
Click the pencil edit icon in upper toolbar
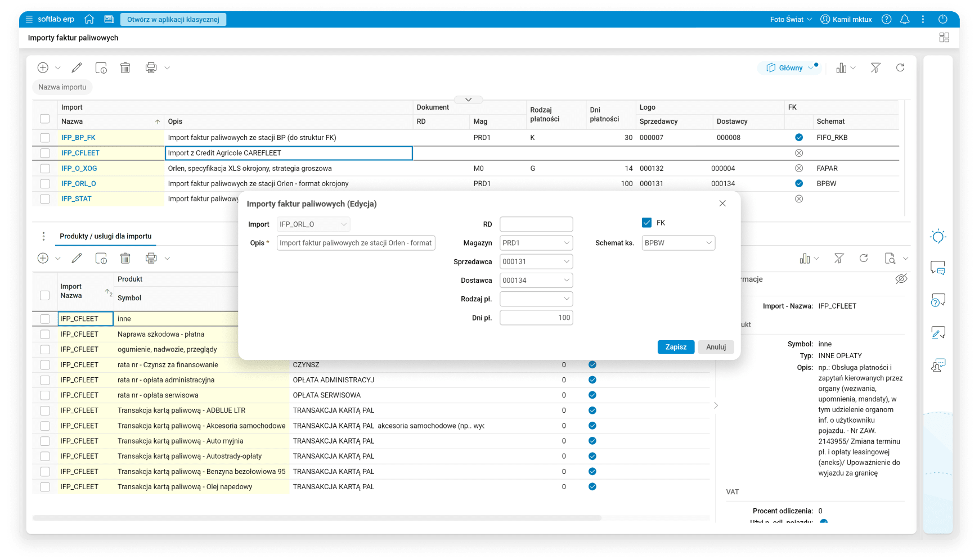click(77, 68)
